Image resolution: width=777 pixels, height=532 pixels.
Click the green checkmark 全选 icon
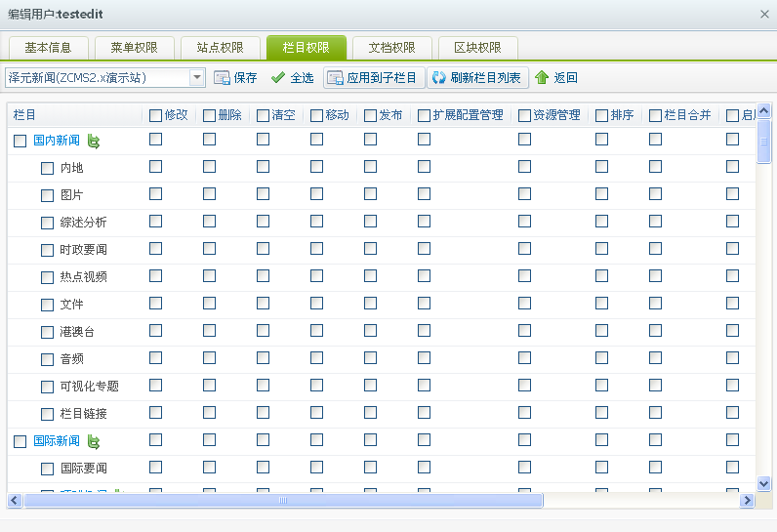(278, 78)
